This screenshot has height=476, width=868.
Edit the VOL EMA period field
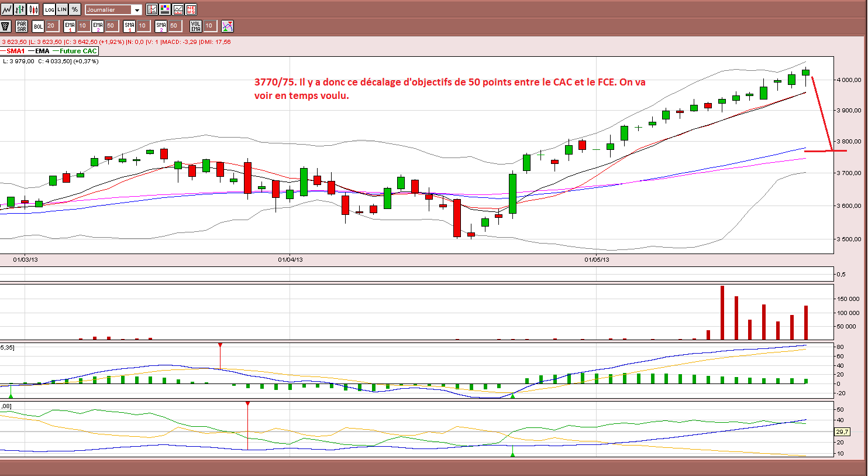[x=210, y=26]
